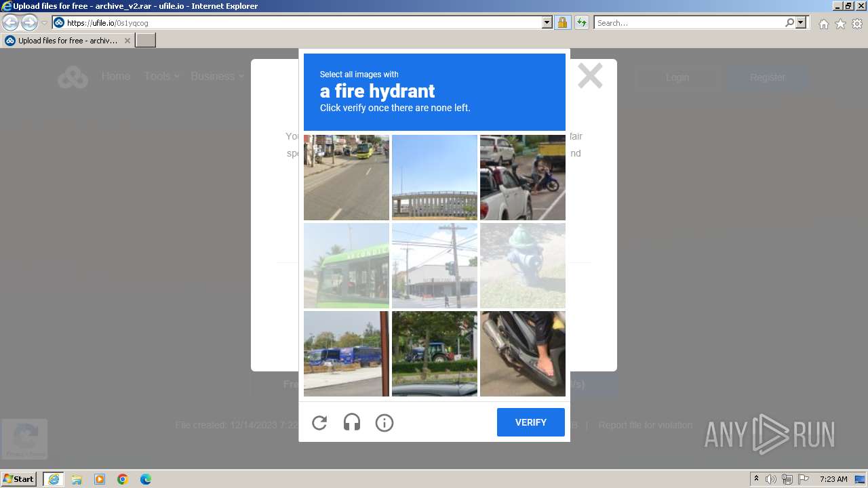Show hidden system tray icons
The width and height of the screenshot is (868, 488).
pyautogui.click(x=756, y=479)
